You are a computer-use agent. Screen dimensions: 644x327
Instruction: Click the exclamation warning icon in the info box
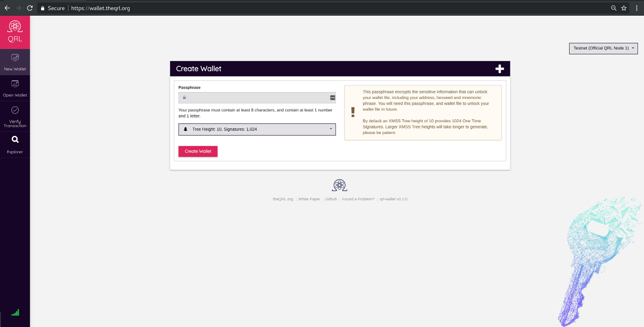tap(353, 112)
